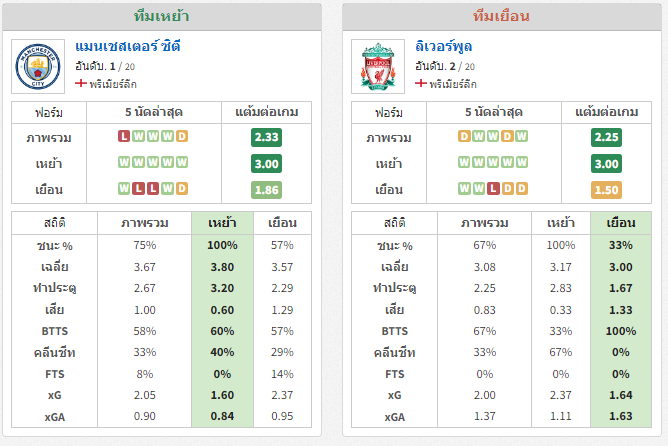Select ภาพรวม column in Liverpool stats
Screen dimensions: 668x446
tap(484, 223)
